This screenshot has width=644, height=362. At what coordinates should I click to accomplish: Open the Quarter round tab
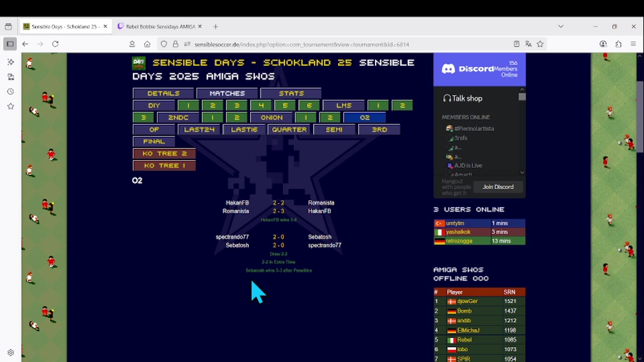coord(289,130)
